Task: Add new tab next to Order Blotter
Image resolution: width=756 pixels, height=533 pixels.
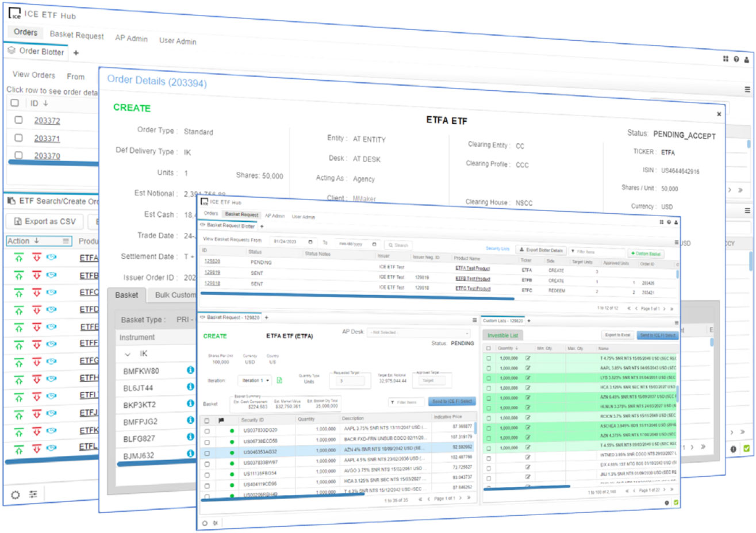Action: coord(76,53)
